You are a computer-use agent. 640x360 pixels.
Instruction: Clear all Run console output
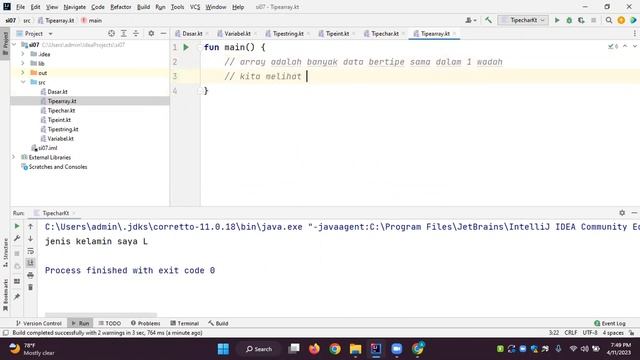[x=30, y=287]
